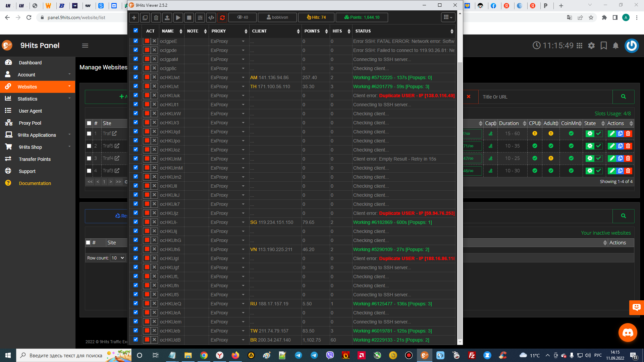Open Dashboard in 9Hits Panel sidebar
This screenshot has height=362, width=644.
[x=30, y=63]
